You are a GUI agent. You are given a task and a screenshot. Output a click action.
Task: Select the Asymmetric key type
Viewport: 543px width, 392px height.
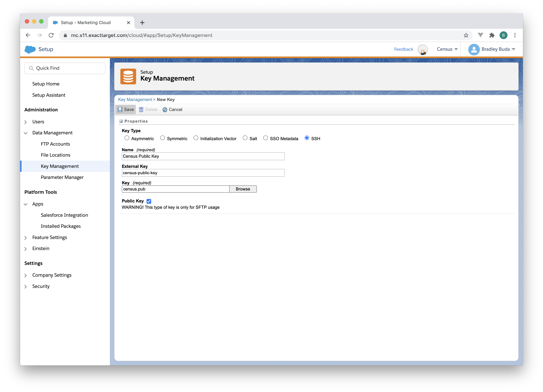point(127,138)
